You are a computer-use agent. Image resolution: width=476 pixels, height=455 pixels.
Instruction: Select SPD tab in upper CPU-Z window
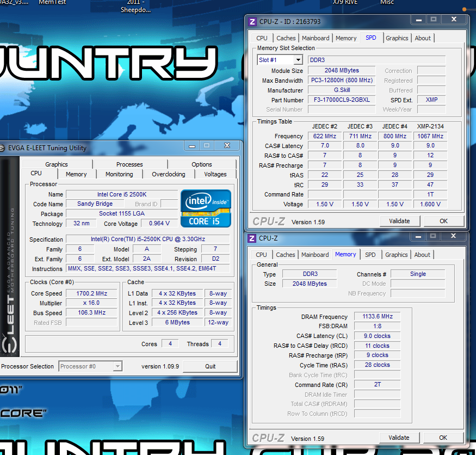click(x=370, y=38)
